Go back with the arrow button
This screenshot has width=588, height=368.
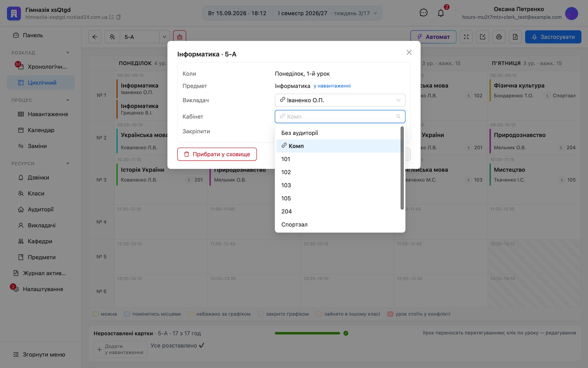[95, 37]
